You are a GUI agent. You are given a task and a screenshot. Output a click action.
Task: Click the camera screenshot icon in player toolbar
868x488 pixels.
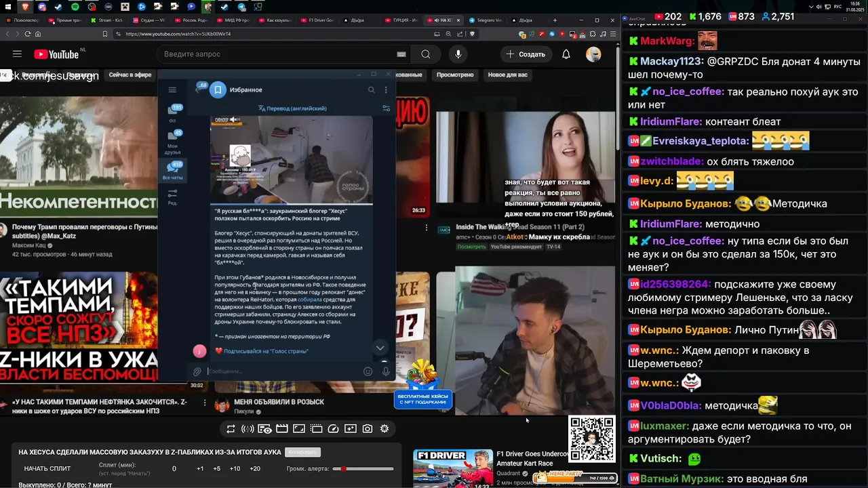(x=368, y=428)
